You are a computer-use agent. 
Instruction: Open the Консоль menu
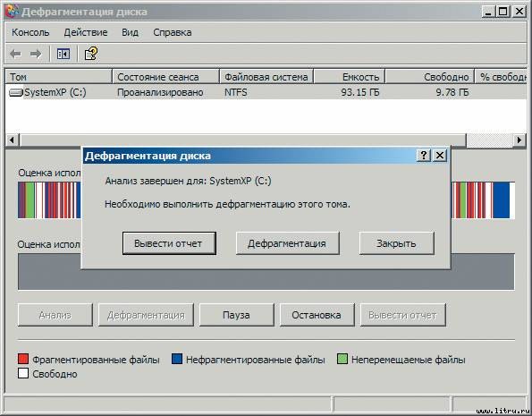pos(30,32)
